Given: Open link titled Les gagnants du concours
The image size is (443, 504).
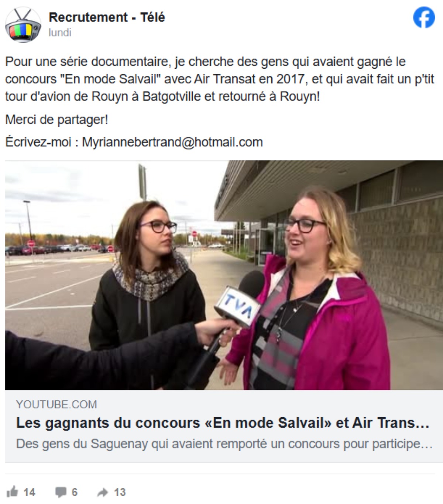Looking at the screenshot, I should pyautogui.click(x=223, y=423).
